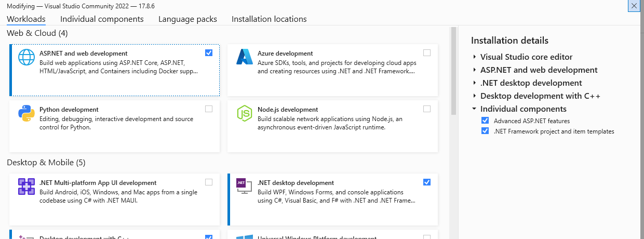Expand Desktop development with C++ details
644x239 pixels.
tap(474, 96)
